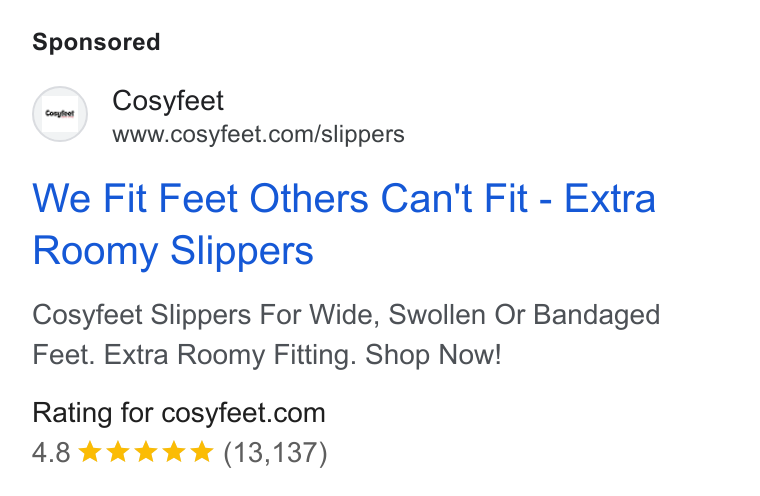
Task: Click the last gold rating star
Action: [x=202, y=452]
